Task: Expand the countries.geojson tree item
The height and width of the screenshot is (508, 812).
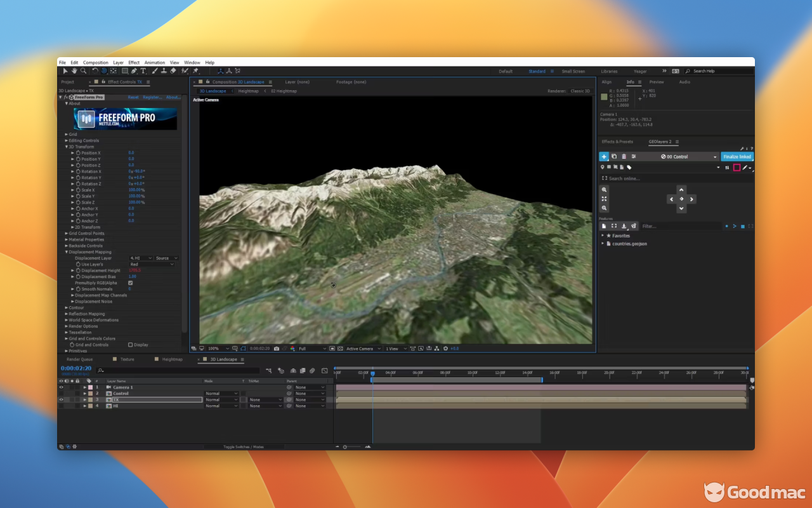Action: [603, 244]
